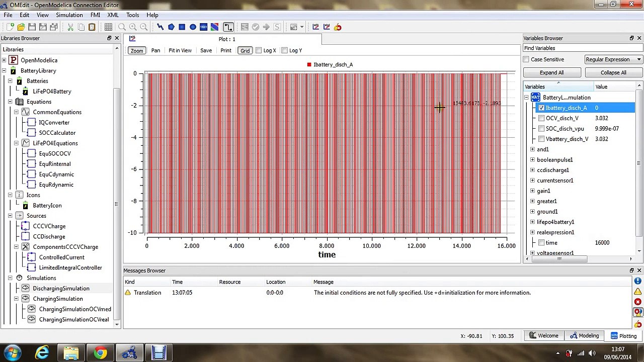Screen dimensions: 644x362
Task: Collapse the Sources library node
Action: click(10, 216)
